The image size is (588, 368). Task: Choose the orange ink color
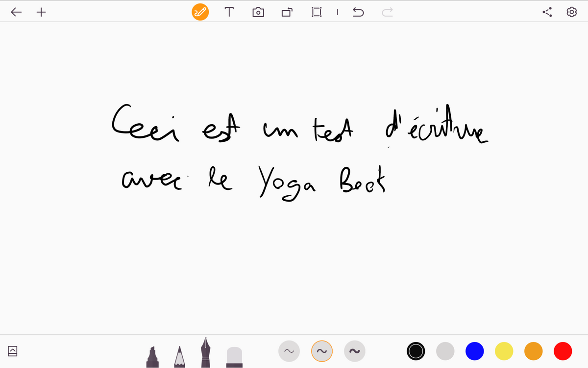click(x=533, y=351)
